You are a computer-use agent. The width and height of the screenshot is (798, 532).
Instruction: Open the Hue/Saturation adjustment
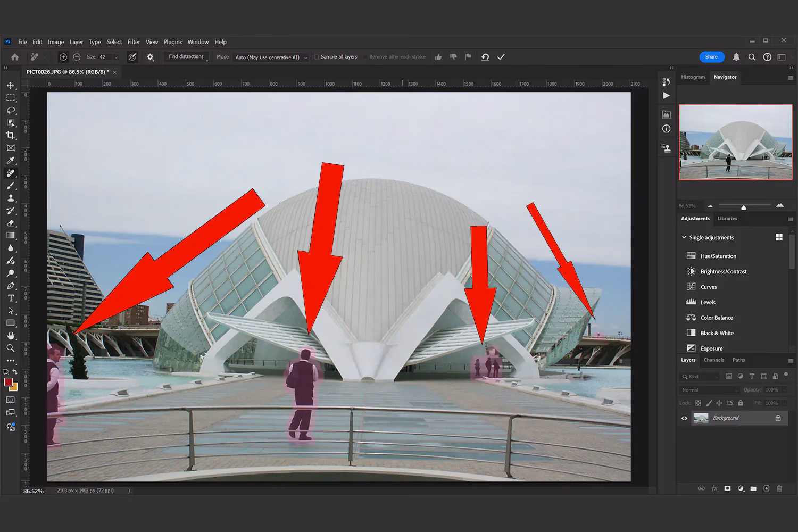tap(718, 256)
